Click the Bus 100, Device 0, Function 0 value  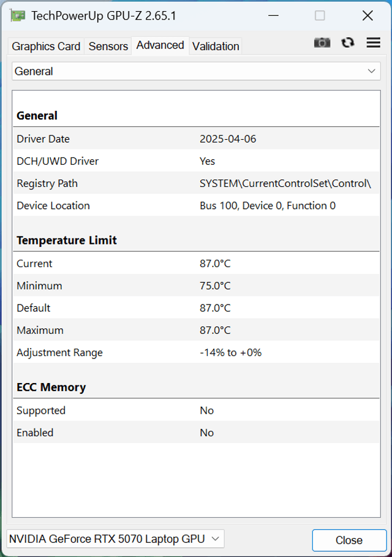click(268, 206)
